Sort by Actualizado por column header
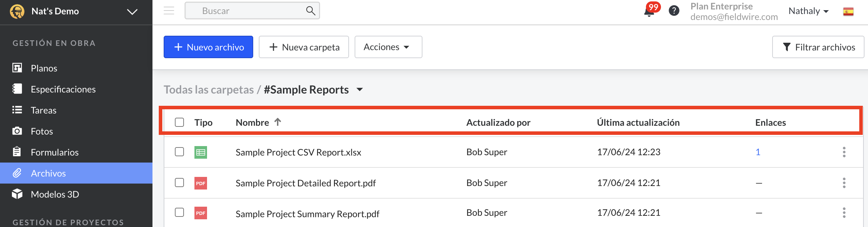Viewport: 868px width, 227px height. point(498,123)
